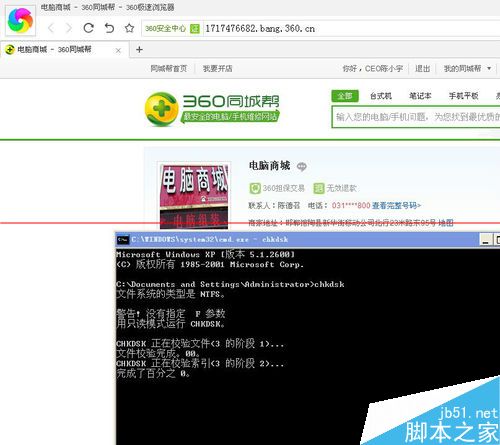This screenshot has width=500, height=445.
Task: Click the address bar URL 1717476682.bang.360.cn
Action: 260,29
